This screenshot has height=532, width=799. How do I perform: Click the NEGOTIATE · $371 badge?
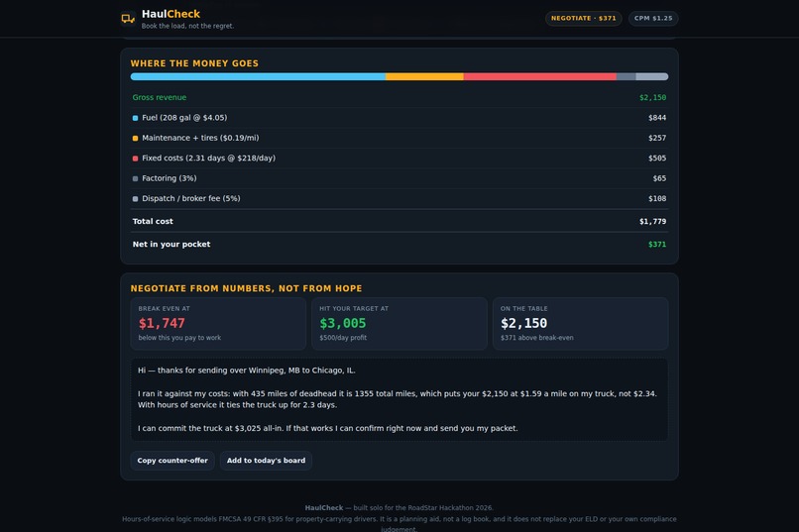(584, 18)
